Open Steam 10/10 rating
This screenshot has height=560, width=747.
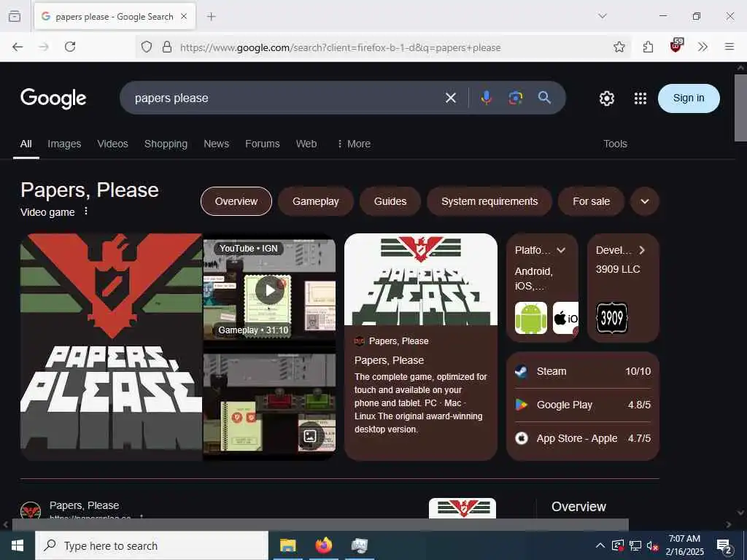click(583, 371)
